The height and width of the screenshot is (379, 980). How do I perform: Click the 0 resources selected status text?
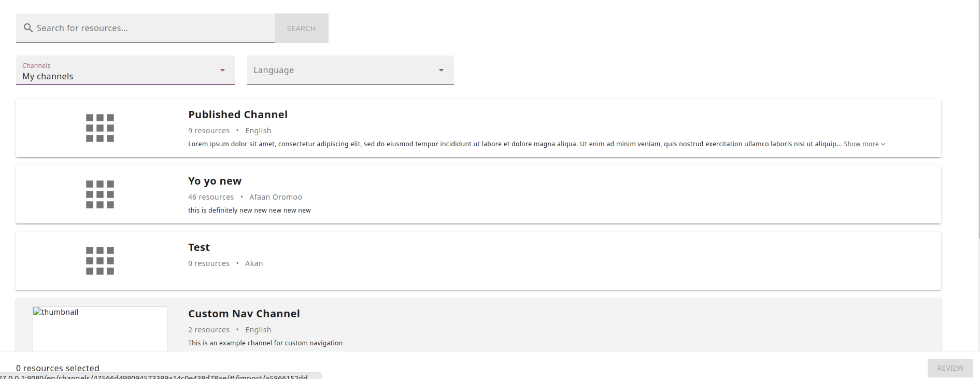[58, 368]
